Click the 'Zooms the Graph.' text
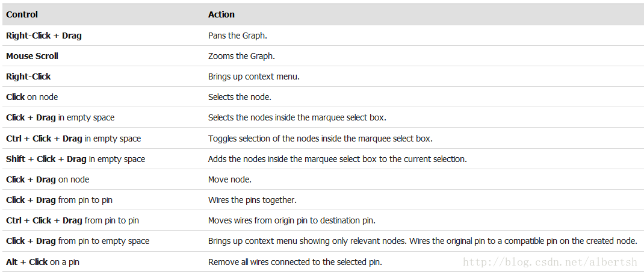The image size is (644, 274). coord(241,56)
